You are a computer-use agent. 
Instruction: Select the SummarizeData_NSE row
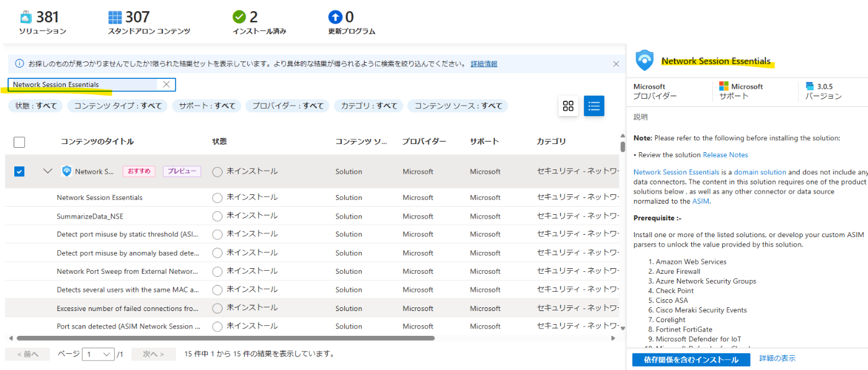(312, 216)
